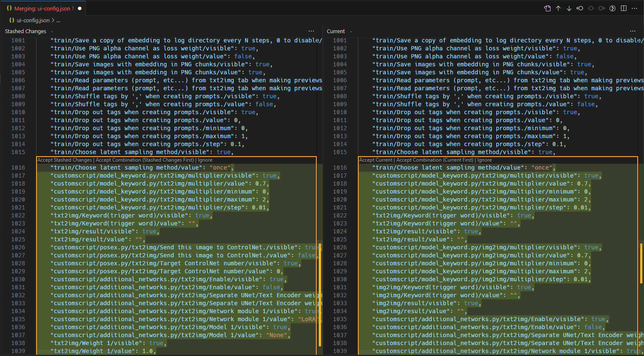Open the ellipsis menu beside Stashed Changes header
This screenshot has width=644, height=356.
311,31
